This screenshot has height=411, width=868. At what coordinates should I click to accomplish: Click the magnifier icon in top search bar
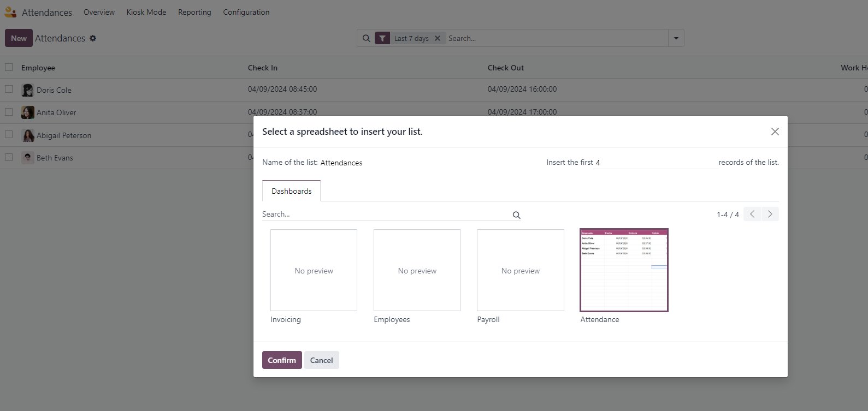367,38
